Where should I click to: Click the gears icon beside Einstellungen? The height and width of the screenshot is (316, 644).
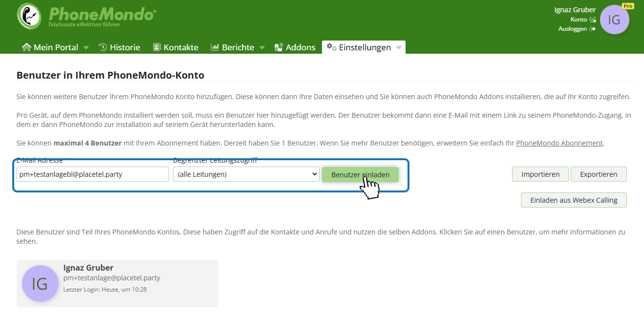[x=332, y=47]
